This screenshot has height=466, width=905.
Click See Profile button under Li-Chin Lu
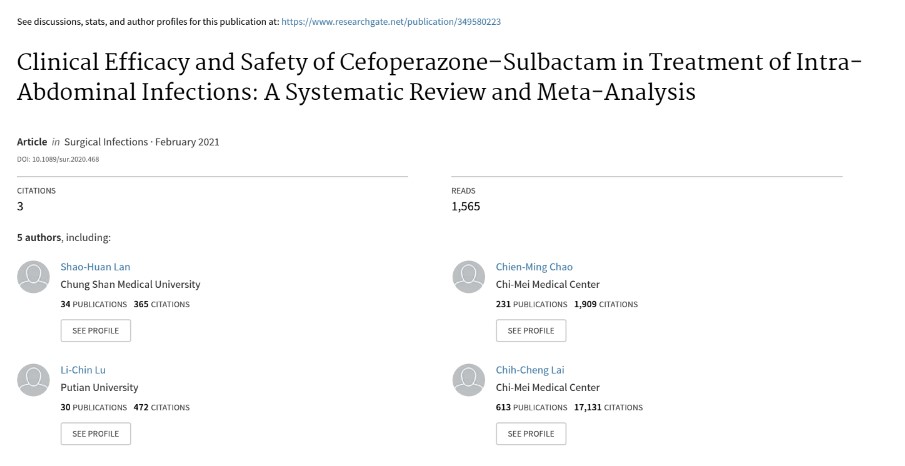click(96, 434)
